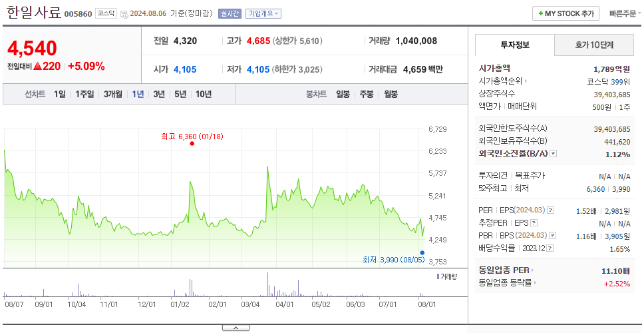This screenshot has width=644, height=333.
Task: Click the 투자의견 label
Action: tap(493, 176)
